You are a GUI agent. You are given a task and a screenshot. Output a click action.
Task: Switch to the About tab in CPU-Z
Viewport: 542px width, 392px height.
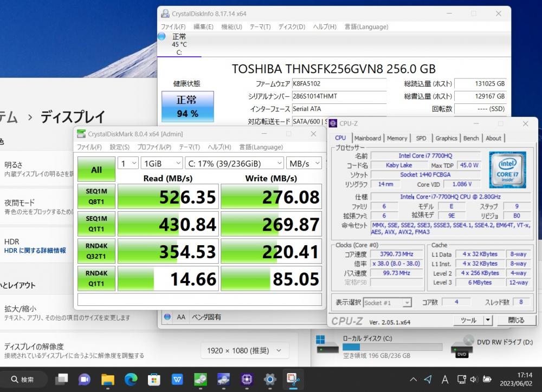tap(493, 138)
